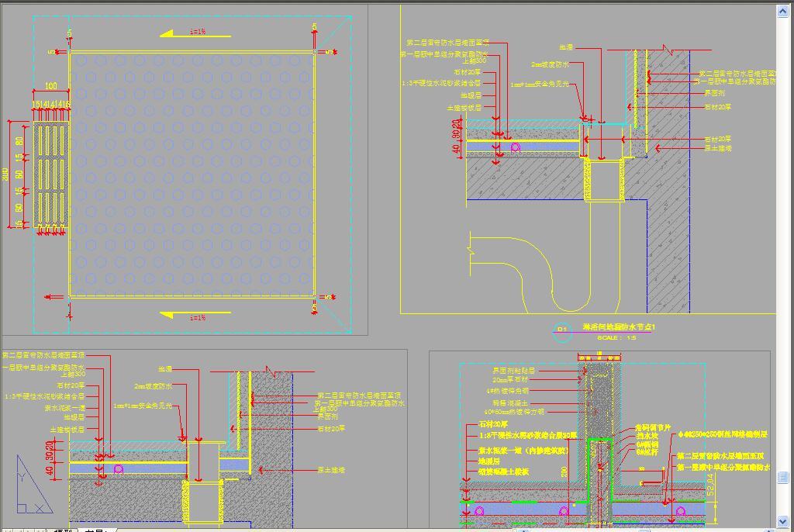Select the SCALE 1:5 text label
The height and width of the screenshot is (532, 794).
pyautogui.click(x=616, y=337)
